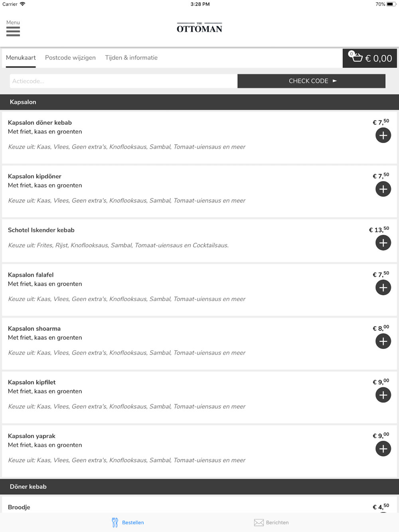Click the CHECK CODE button
Screen dimensions: 399x532
click(x=311, y=81)
